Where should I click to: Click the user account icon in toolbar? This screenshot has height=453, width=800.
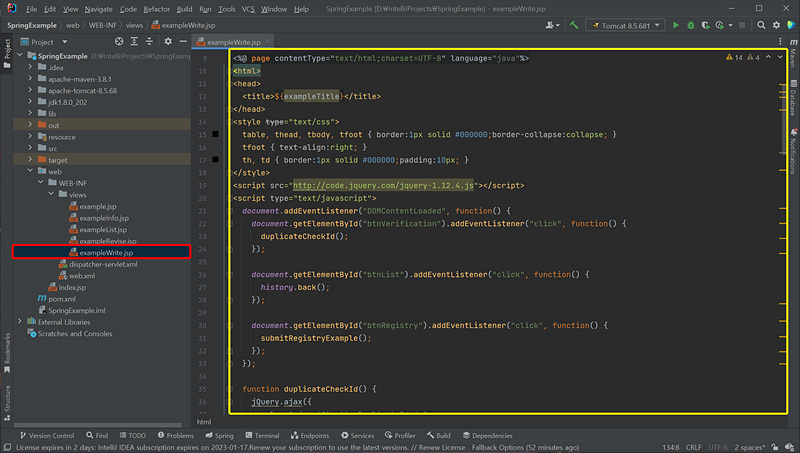point(552,25)
